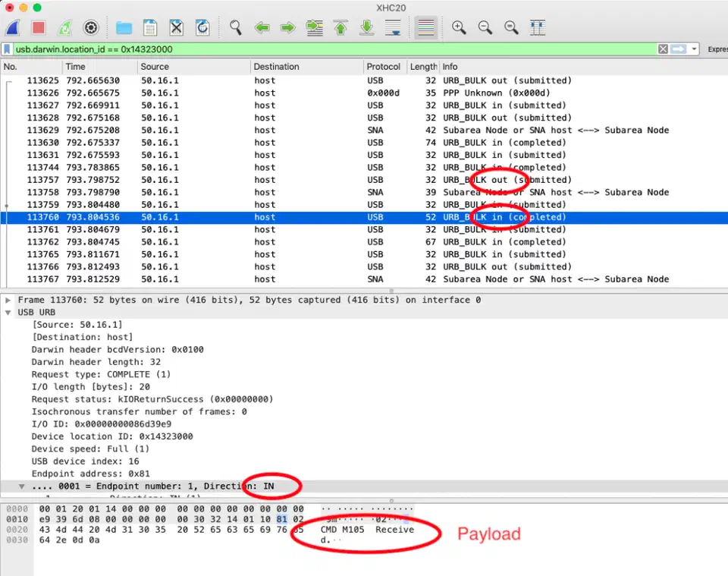Zoom in on packet list text

tap(458, 28)
